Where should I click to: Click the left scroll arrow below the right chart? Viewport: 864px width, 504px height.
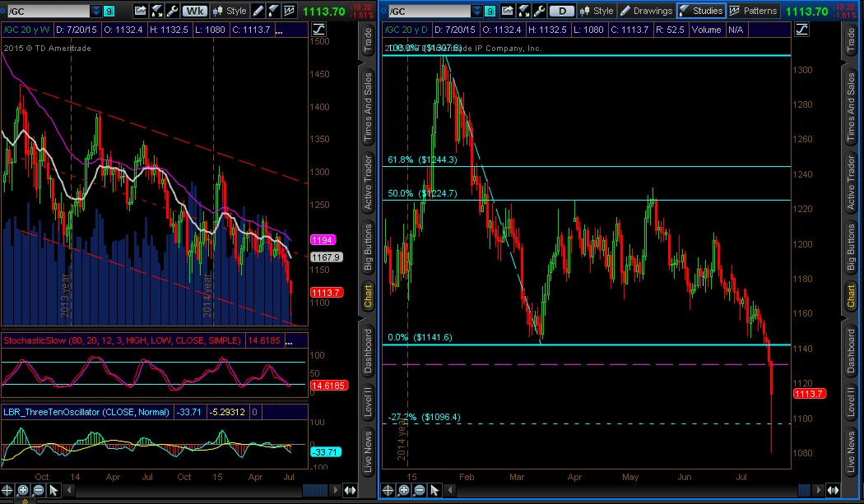click(451, 490)
